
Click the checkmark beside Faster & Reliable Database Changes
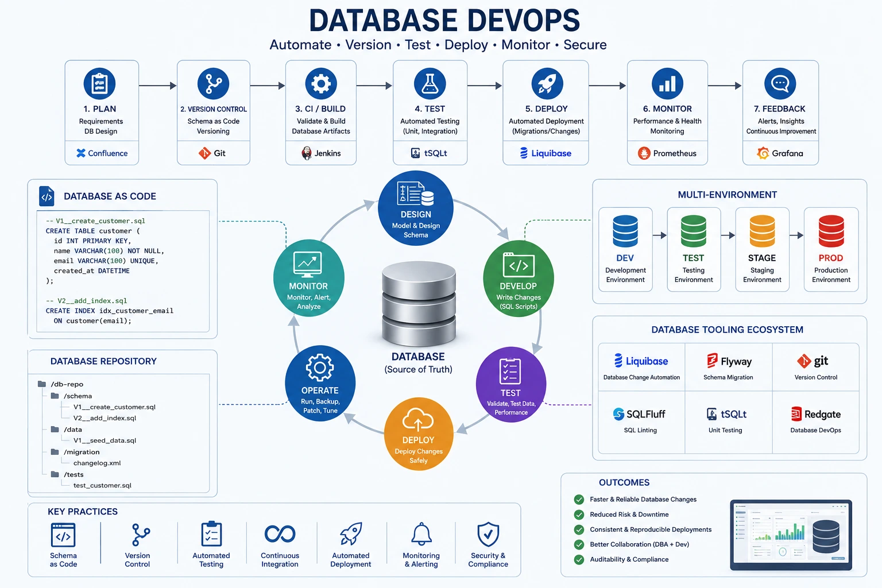[x=579, y=500]
